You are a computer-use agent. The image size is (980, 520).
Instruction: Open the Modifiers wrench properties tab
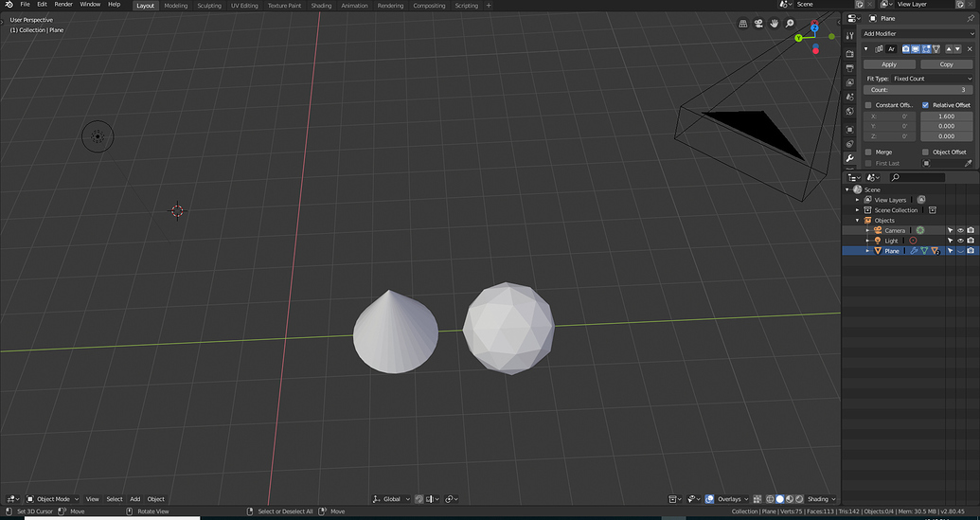click(x=849, y=158)
